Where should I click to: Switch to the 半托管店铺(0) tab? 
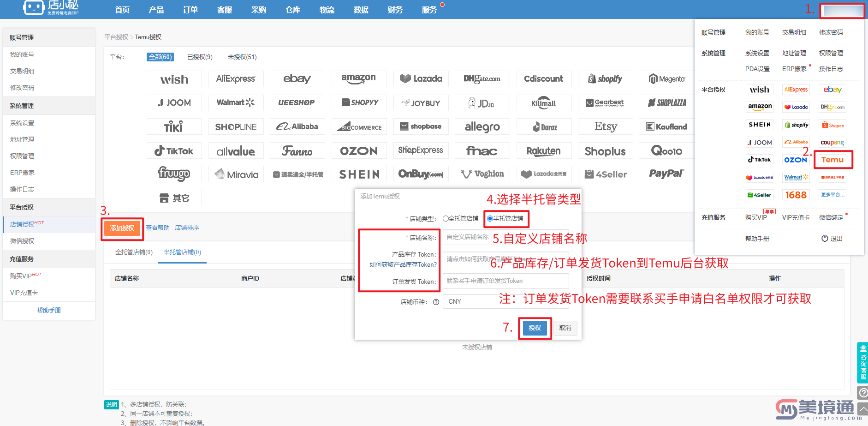(182, 252)
